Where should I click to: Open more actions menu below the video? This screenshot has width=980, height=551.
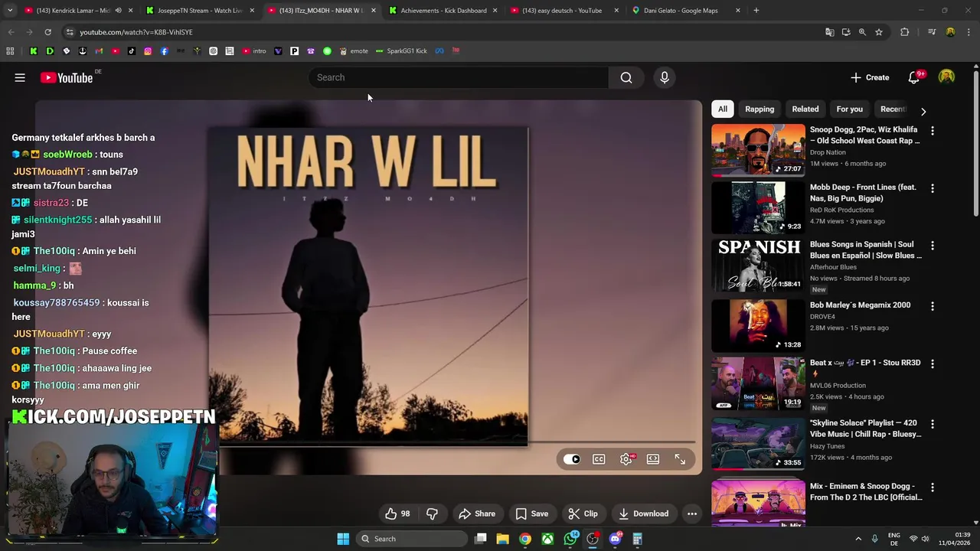(692, 514)
